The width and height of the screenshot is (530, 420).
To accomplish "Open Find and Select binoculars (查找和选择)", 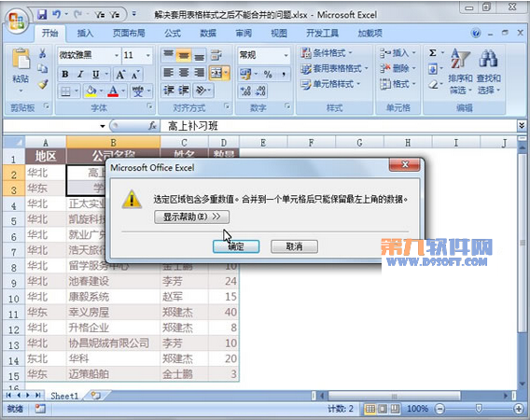I will (488, 72).
